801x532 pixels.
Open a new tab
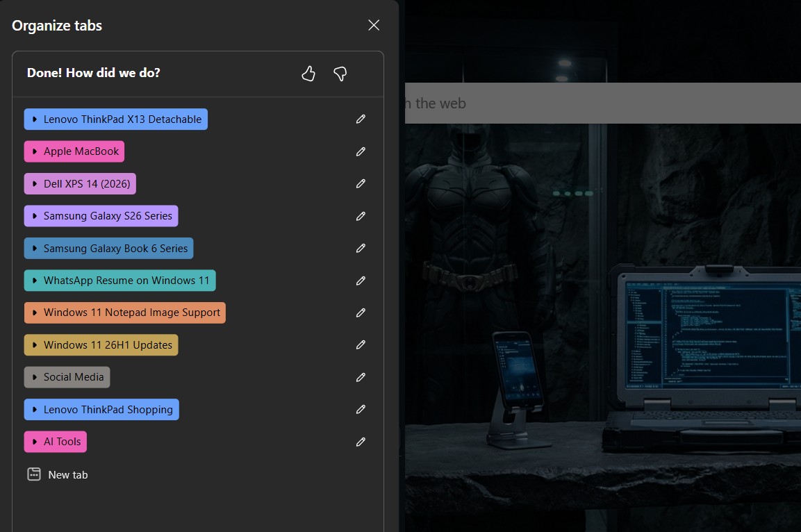pyautogui.click(x=57, y=474)
